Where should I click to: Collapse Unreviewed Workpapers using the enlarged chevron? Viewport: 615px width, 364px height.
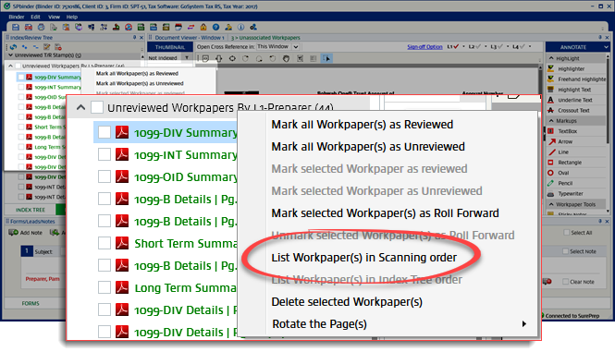(80, 107)
